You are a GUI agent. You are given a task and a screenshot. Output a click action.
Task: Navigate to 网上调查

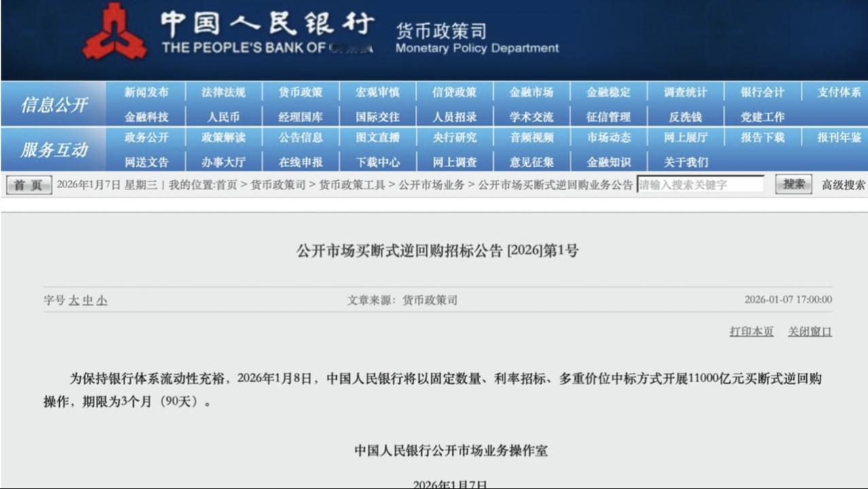[x=455, y=162]
